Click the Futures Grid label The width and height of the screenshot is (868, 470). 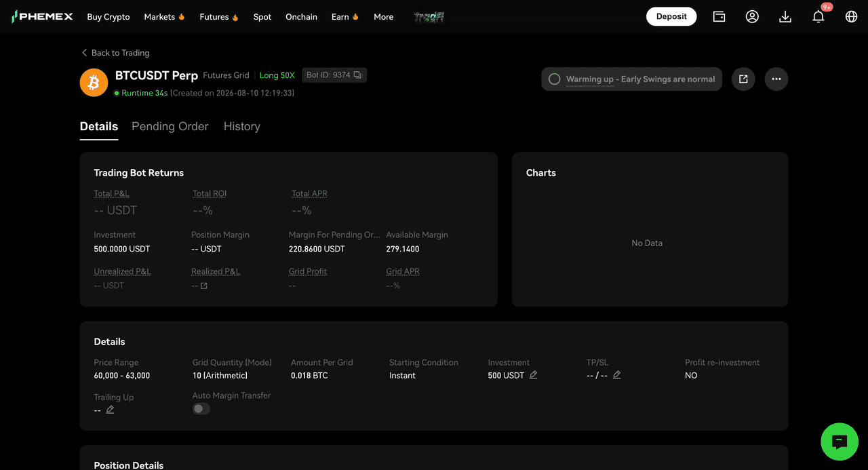[x=226, y=75]
